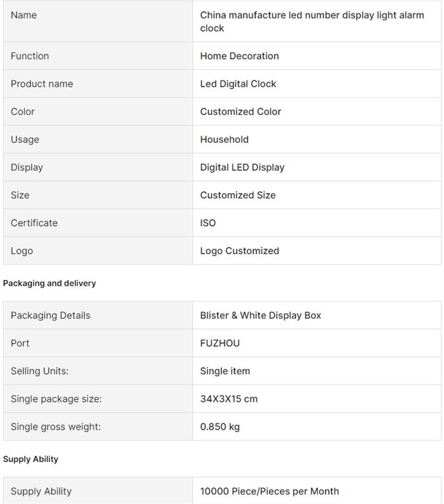The image size is (444, 504).
Task: Click the 'Packaging and delivery' heading
Action: (x=49, y=283)
